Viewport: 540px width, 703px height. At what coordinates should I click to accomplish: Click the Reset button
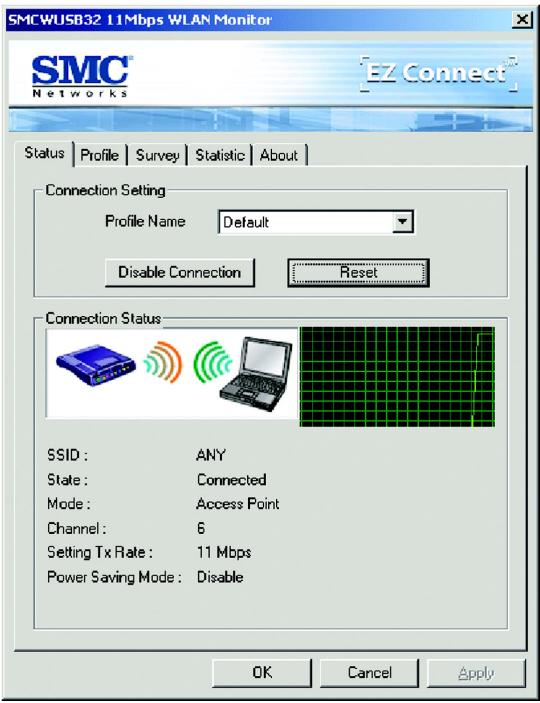coord(358,273)
